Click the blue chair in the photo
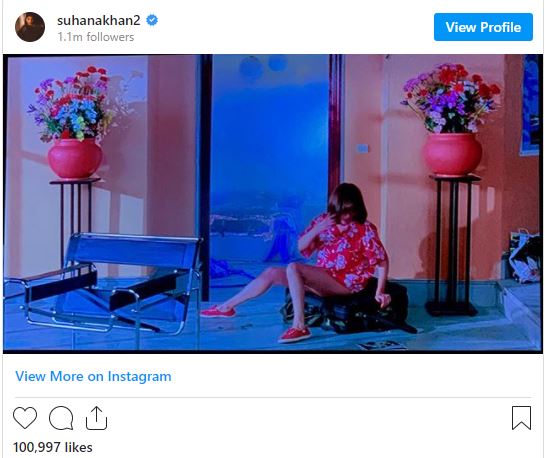Viewport: 545px width, 458px height. 104,283
